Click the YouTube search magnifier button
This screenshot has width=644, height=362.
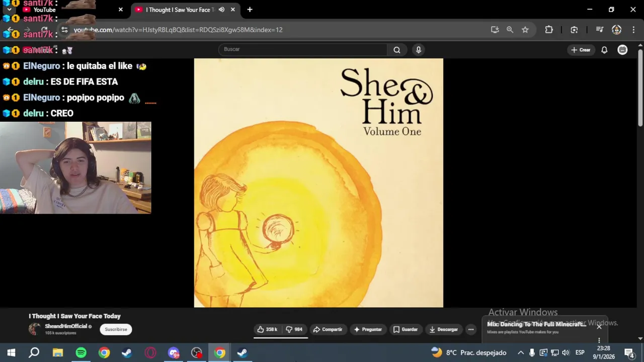(x=397, y=49)
